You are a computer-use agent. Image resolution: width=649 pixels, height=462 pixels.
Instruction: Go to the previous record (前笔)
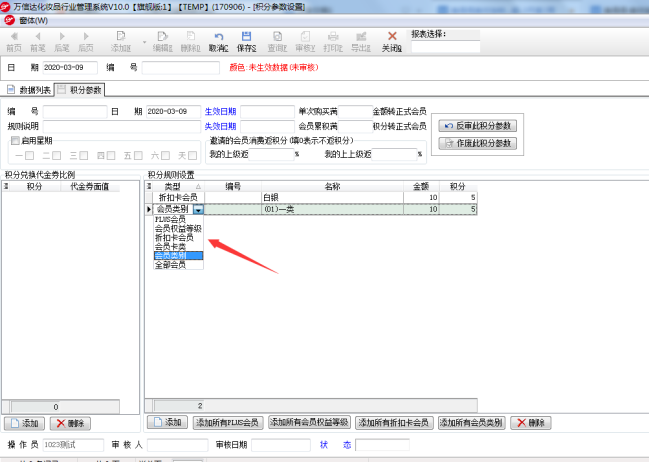38,42
